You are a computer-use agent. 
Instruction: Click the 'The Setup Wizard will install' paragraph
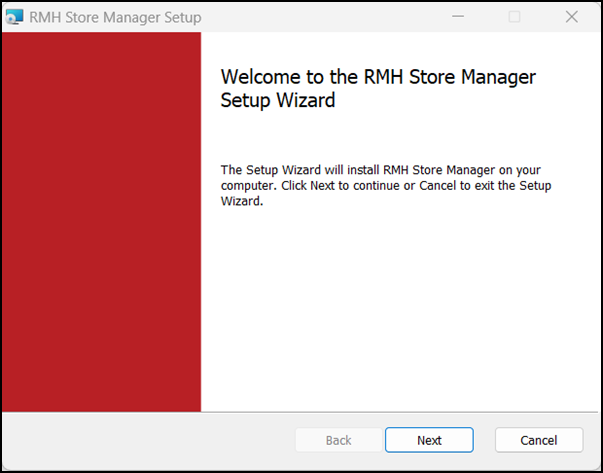coord(386,185)
